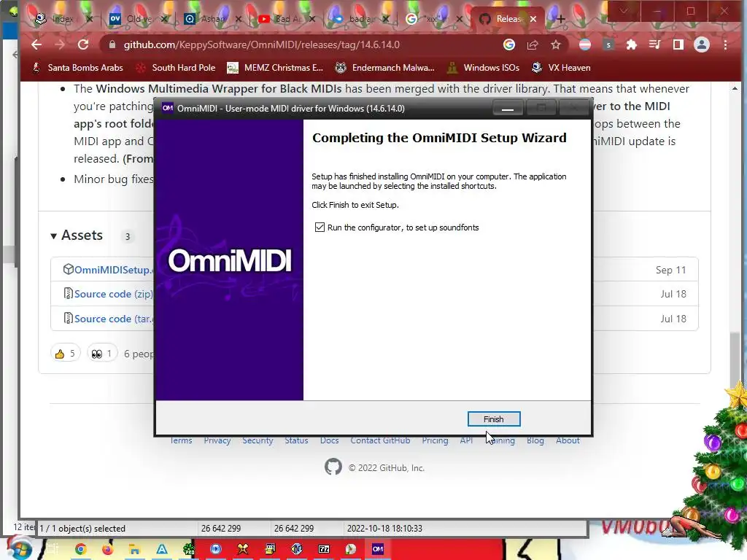Open Pricing footer link
The image size is (747, 560).
click(x=435, y=441)
